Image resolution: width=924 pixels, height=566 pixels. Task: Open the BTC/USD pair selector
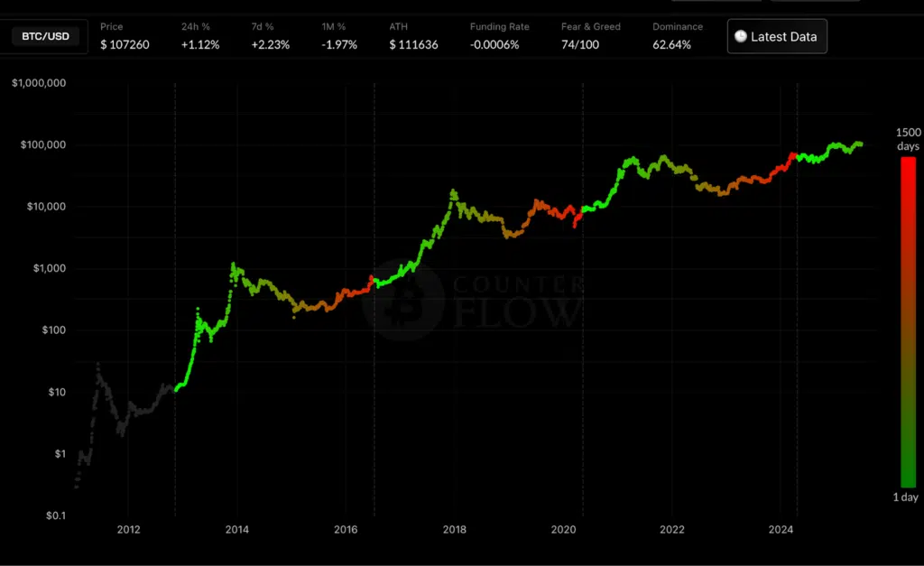45,37
